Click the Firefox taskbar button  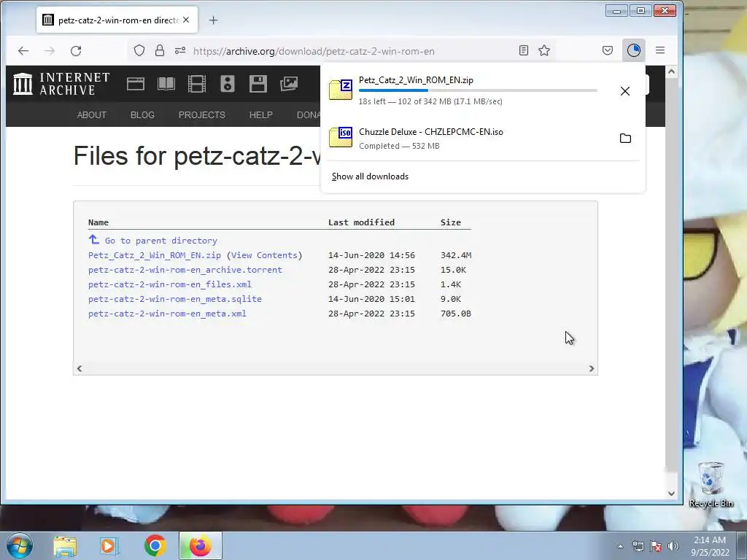click(x=200, y=545)
